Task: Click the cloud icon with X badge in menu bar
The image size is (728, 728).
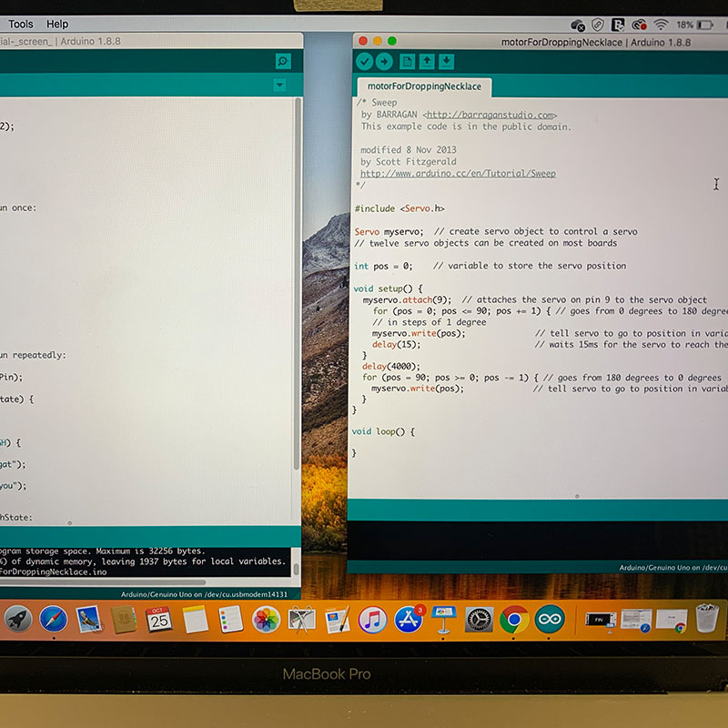Action: pyautogui.click(x=578, y=25)
